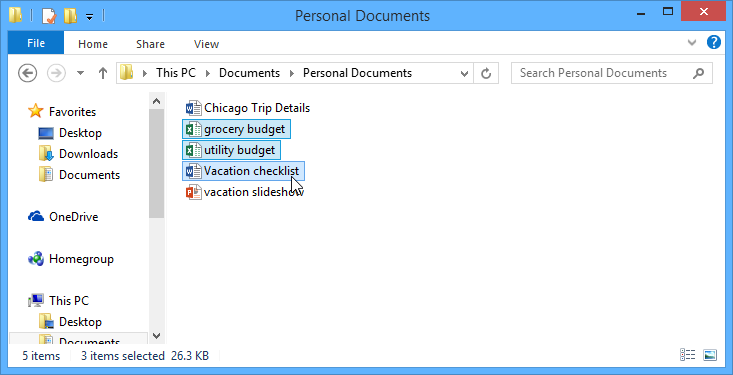The image size is (733, 375).
Task: Click the PowerPoint icon of vacation slideshow
Action: tap(194, 192)
